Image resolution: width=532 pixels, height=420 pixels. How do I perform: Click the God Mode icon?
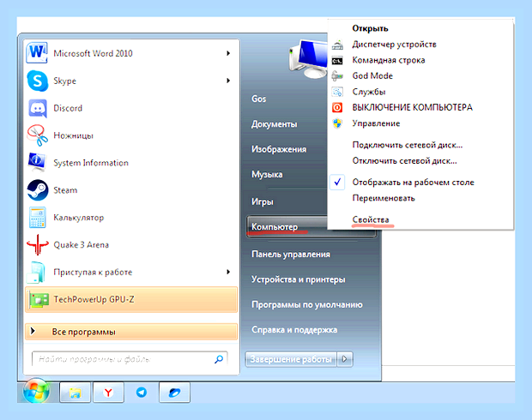337,76
